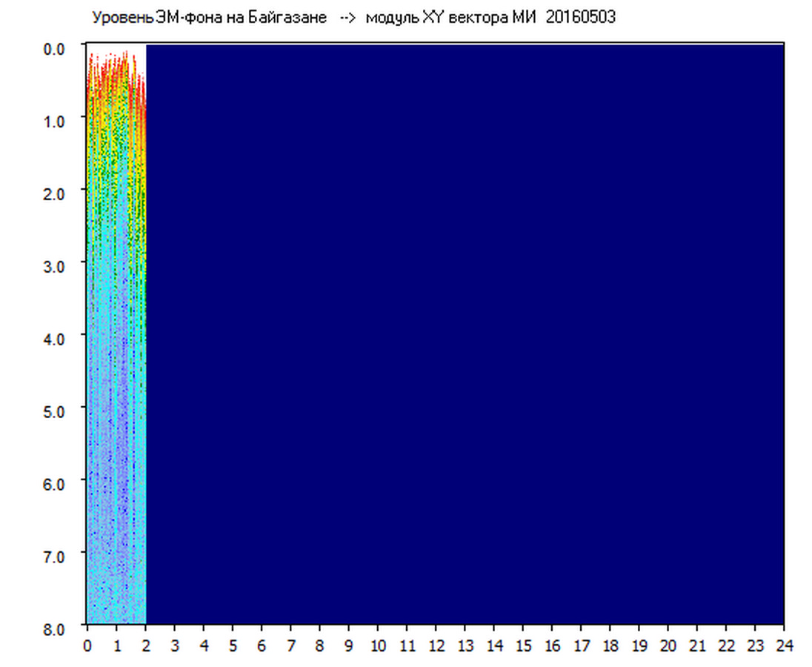Select the 8.0 value at the vertical axis bottom
Screen dimensions: 812x667
[x=56, y=628]
